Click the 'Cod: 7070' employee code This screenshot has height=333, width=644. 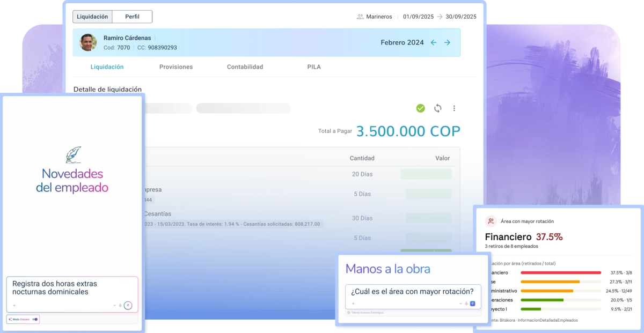point(116,48)
